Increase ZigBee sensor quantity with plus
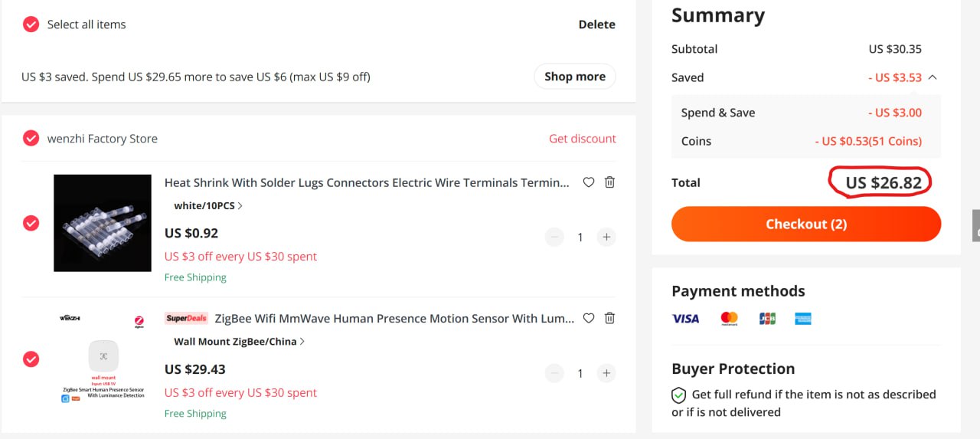980x439 pixels. pos(606,373)
